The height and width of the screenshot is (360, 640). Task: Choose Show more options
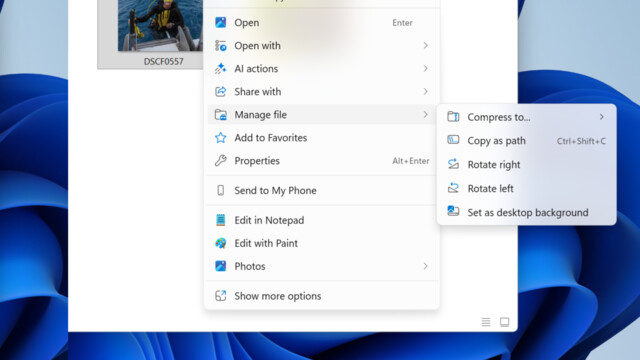[x=322, y=296]
